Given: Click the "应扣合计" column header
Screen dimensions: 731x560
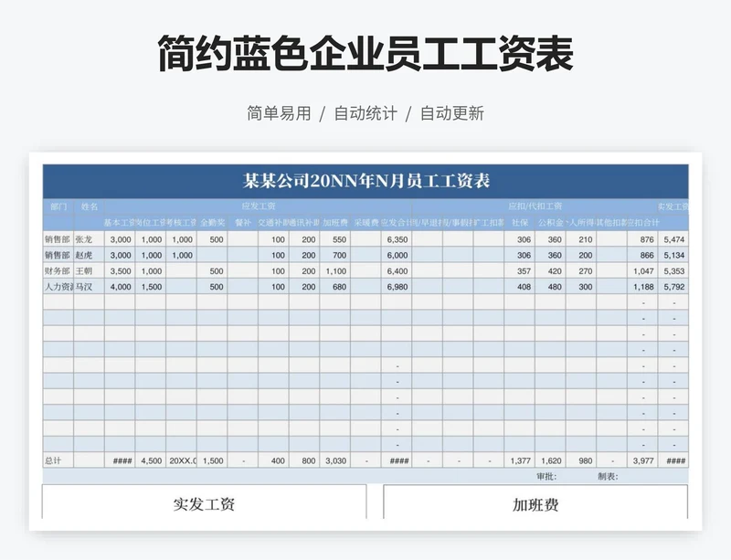Looking at the screenshot, I should pos(642,223).
